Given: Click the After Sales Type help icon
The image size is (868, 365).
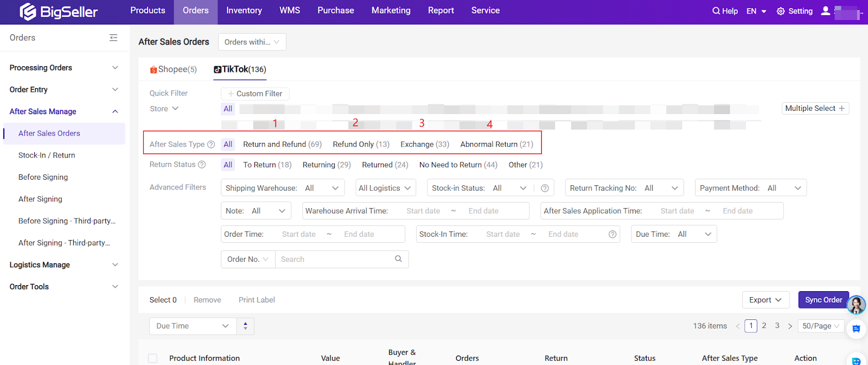Looking at the screenshot, I should point(211,144).
